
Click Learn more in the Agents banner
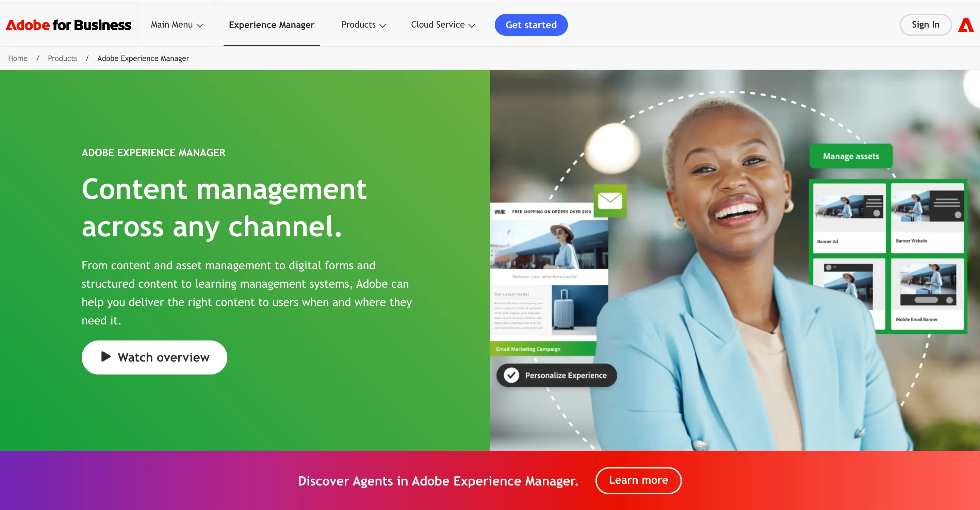click(x=638, y=480)
